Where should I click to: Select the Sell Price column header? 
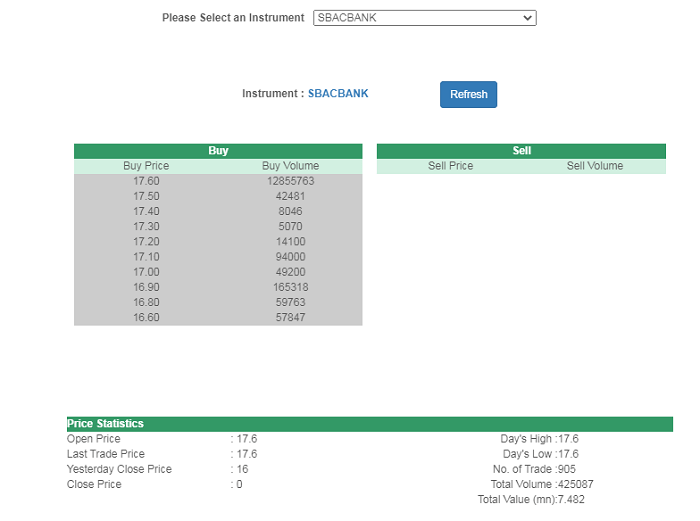point(450,166)
